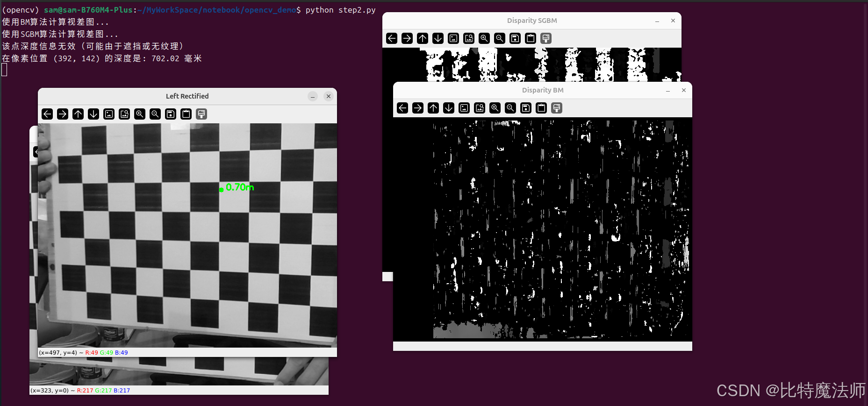Zoom in on Disparity BM image

(x=495, y=108)
